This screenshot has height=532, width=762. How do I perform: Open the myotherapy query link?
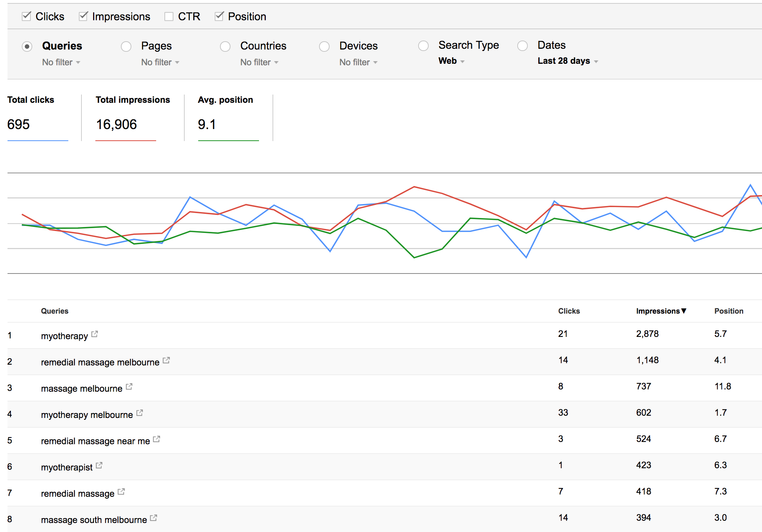tap(65, 336)
